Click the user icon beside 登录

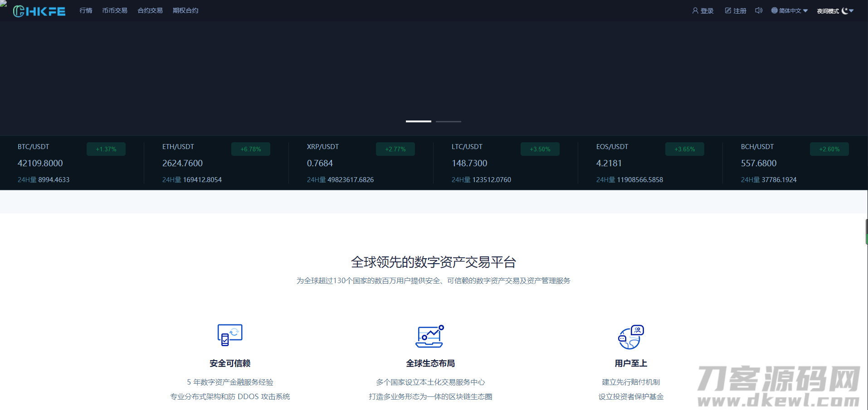[695, 10]
